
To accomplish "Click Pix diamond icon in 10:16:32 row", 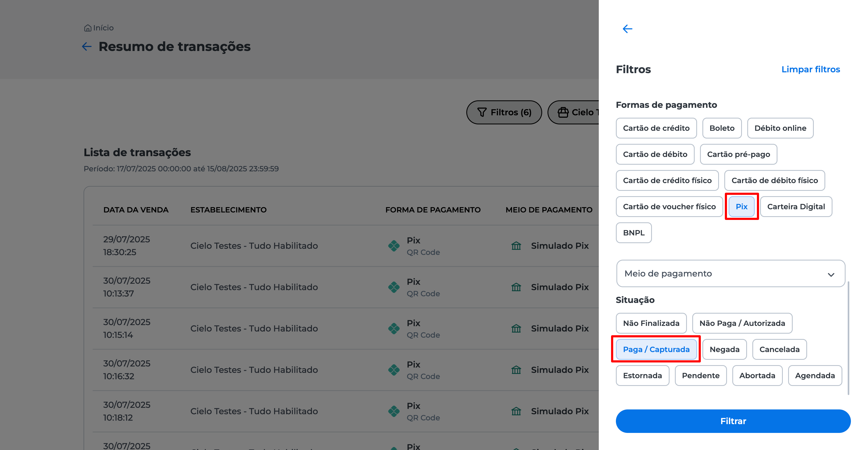I will (x=394, y=370).
